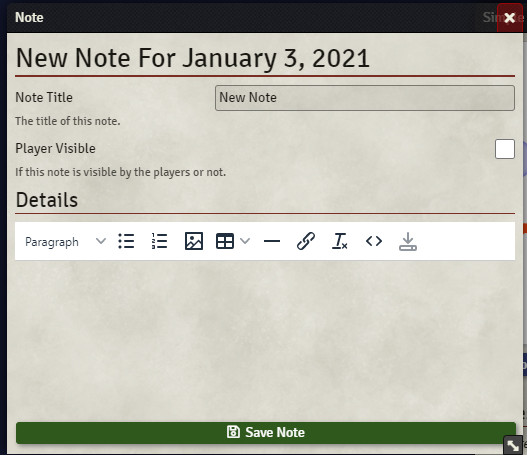Open the table options dropdown arrow
This screenshot has height=455, width=527.
245,241
